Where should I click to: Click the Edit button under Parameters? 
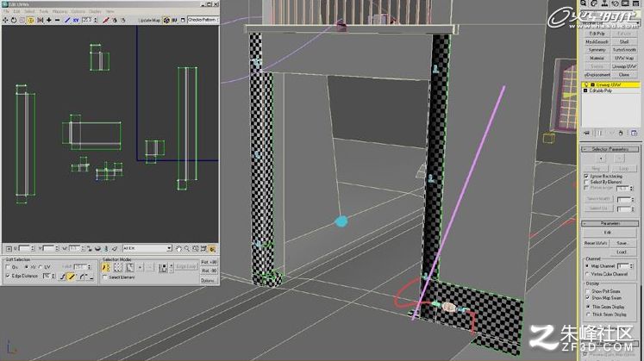(x=610, y=233)
